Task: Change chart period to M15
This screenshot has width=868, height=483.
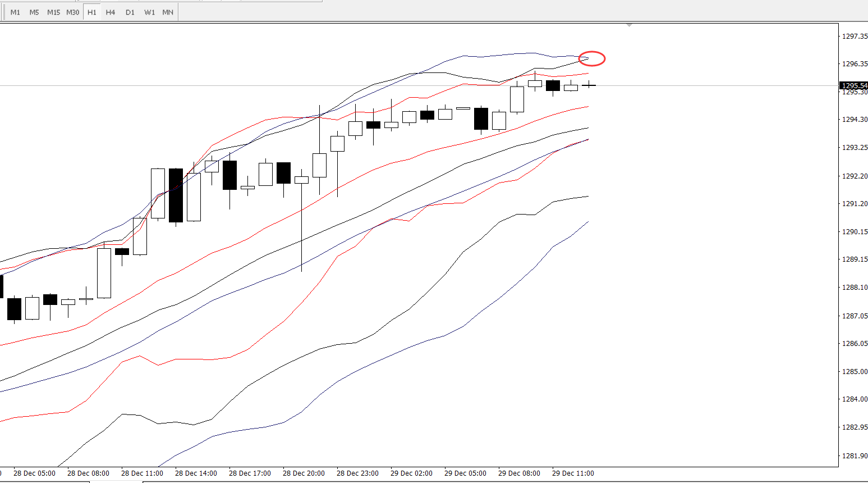Action: tap(53, 12)
